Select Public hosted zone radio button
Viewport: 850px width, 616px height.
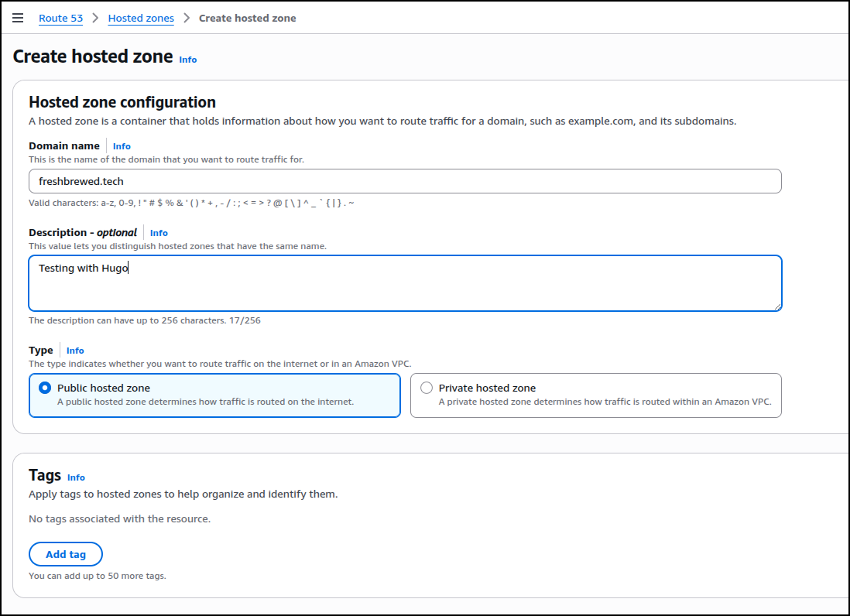pyautogui.click(x=45, y=388)
